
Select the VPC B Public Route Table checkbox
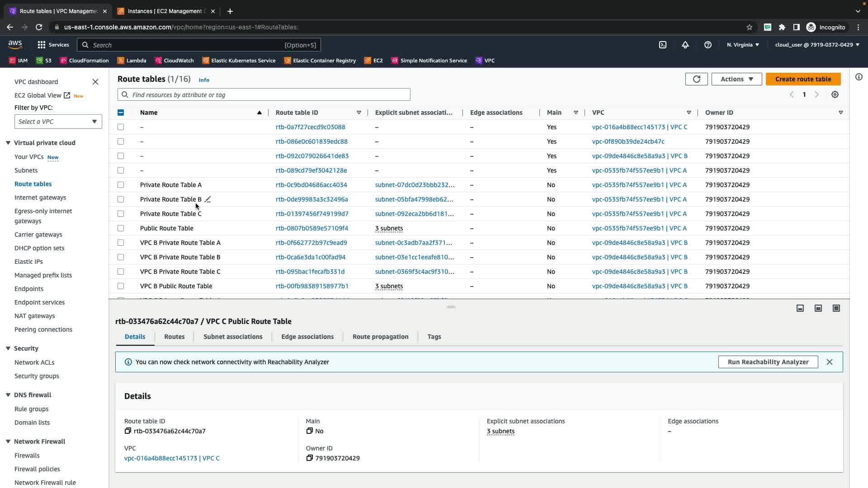pos(121,286)
